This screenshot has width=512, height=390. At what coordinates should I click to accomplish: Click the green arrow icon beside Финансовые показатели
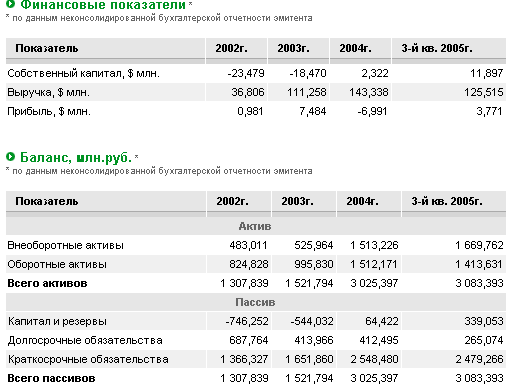[x=11, y=4]
